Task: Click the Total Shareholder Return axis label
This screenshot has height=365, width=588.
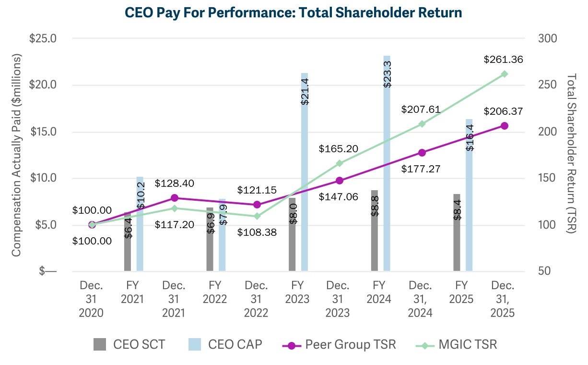Action: point(571,154)
